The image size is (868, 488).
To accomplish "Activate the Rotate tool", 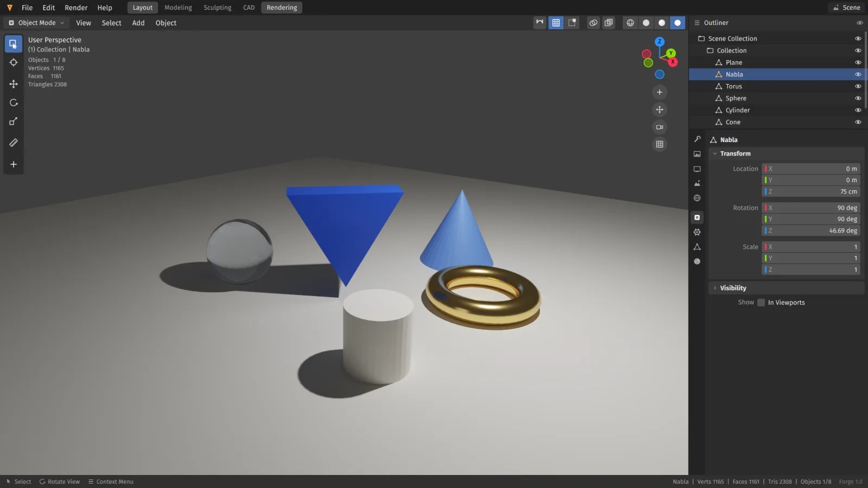I will click(14, 102).
